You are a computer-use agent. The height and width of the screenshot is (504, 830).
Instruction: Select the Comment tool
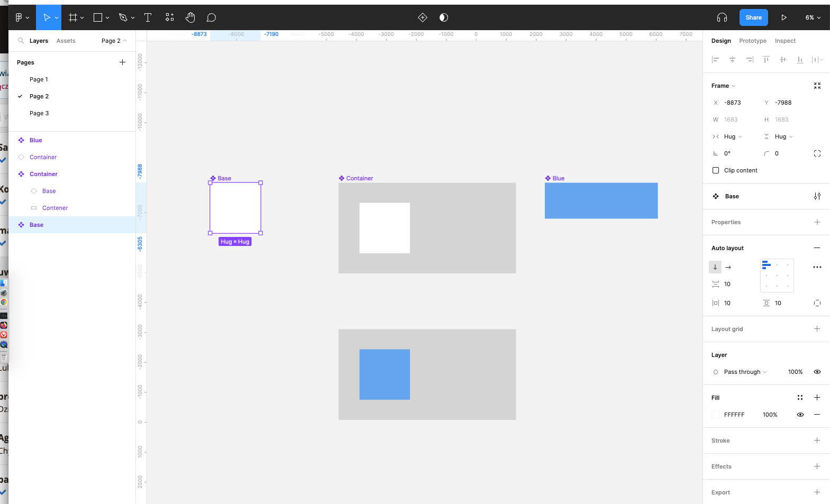click(x=211, y=17)
